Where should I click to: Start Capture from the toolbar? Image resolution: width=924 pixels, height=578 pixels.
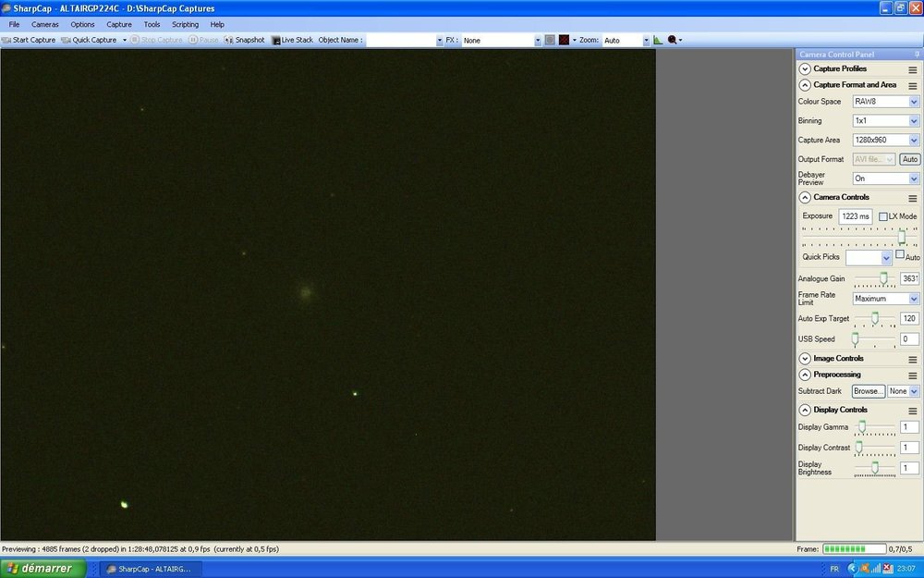pos(29,40)
